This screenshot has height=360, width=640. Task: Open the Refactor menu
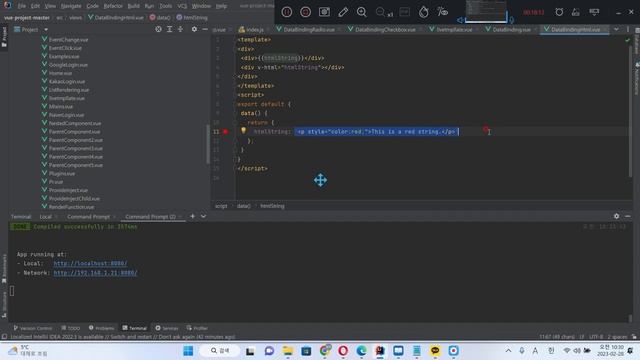coord(113,6)
